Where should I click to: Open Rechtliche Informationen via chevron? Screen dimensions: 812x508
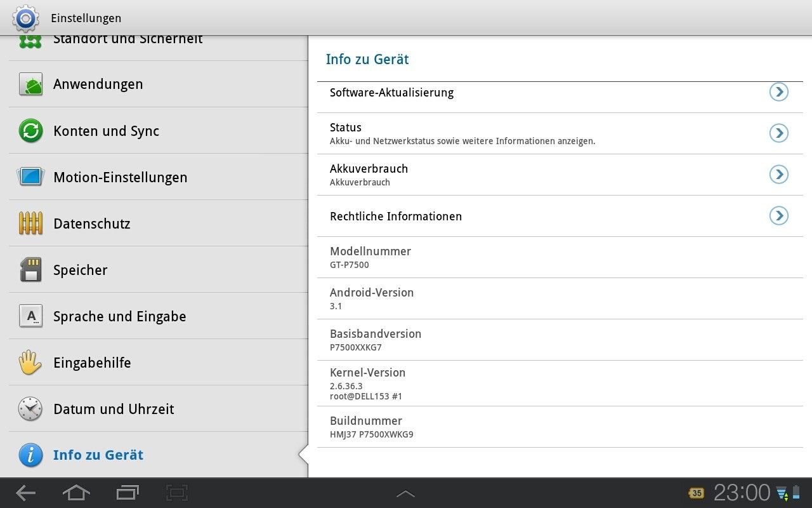point(778,216)
